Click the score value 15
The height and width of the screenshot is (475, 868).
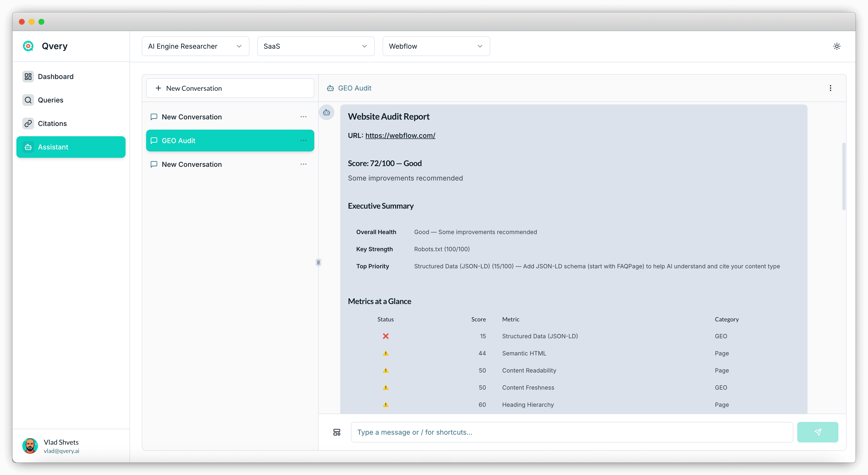coord(483,336)
